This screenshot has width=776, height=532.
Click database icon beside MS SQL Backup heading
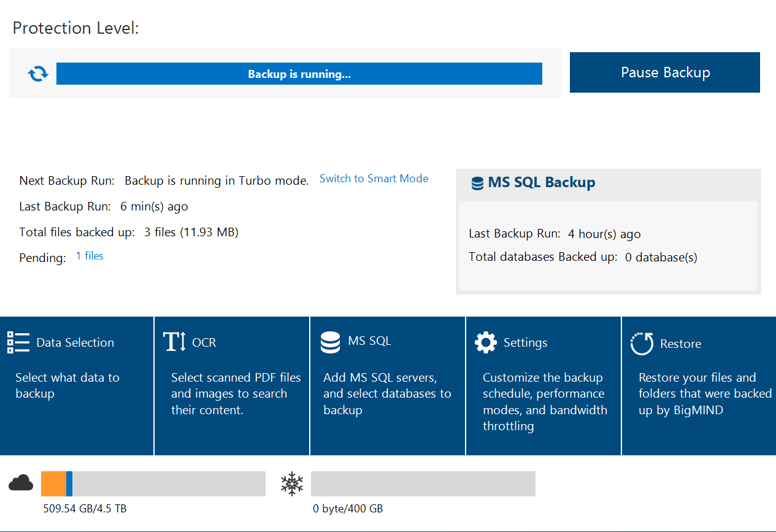(477, 183)
